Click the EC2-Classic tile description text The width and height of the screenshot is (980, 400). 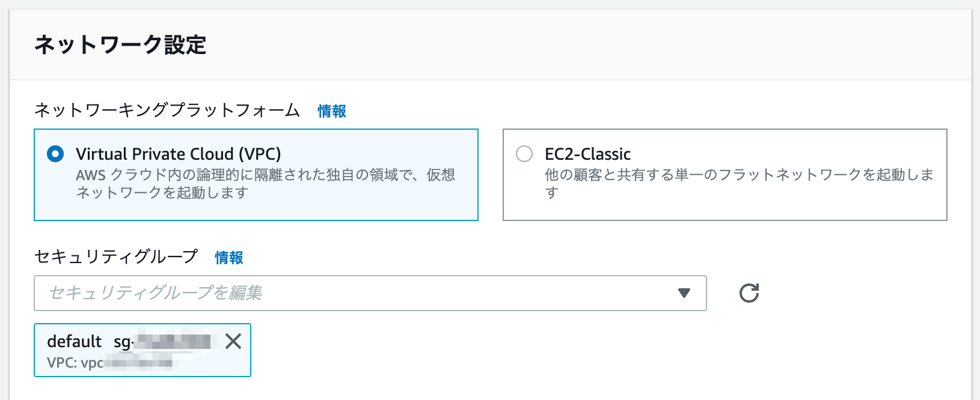click(x=739, y=184)
